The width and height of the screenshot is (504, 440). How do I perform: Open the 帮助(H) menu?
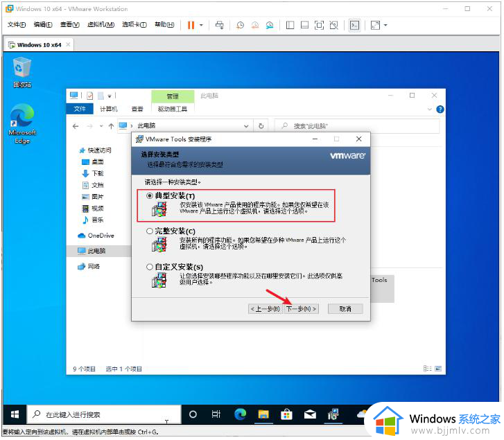[x=164, y=25]
